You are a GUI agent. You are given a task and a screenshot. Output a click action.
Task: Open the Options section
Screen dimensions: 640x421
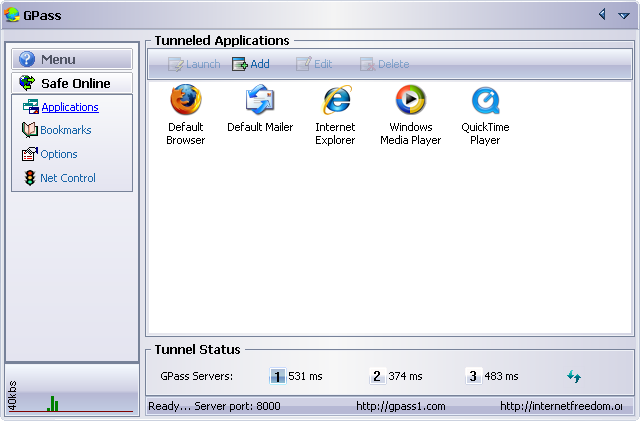[59, 154]
